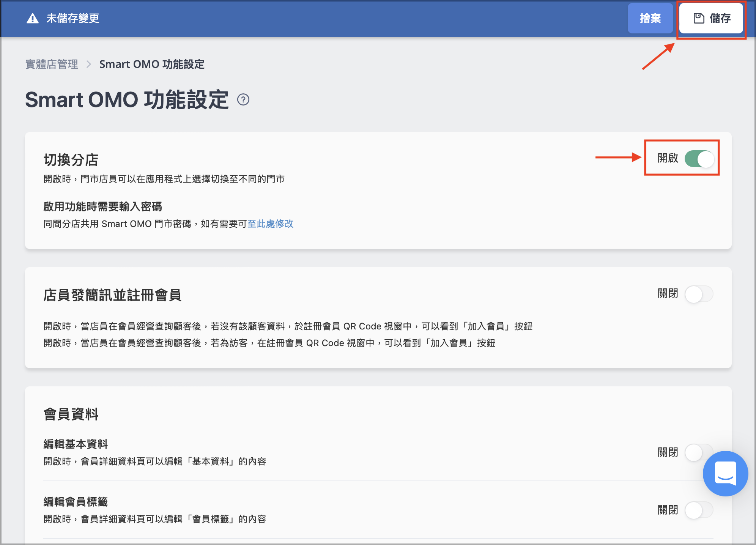756x545 pixels.
Task: Click the 儲存 save button
Action: coord(711,18)
